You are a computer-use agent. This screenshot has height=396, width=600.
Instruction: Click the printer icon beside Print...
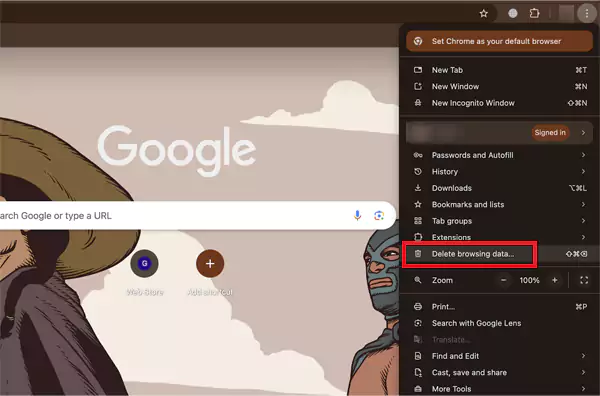pyautogui.click(x=418, y=306)
